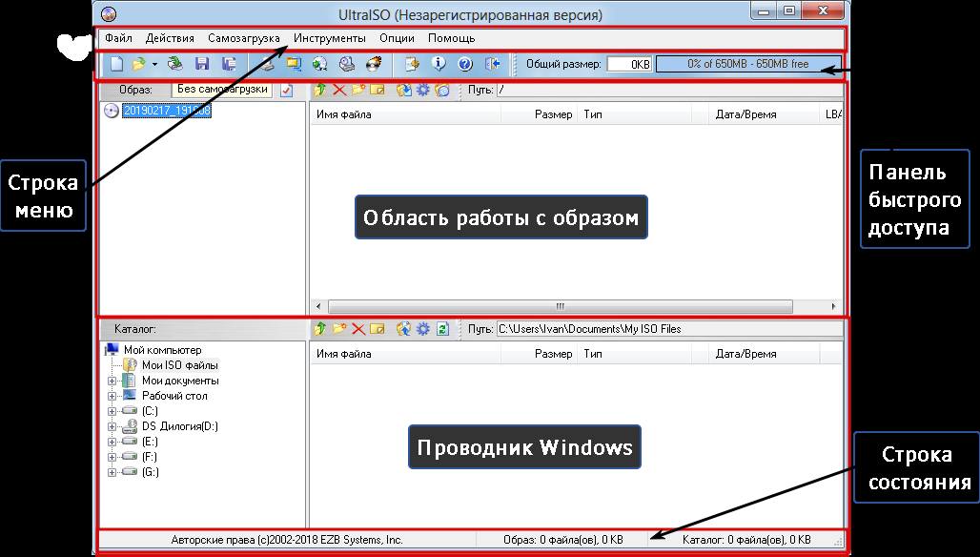Click the compress ISO disc icon with green arrow
The image size is (980, 557).
pyautogui.click(x=320, y=64)
